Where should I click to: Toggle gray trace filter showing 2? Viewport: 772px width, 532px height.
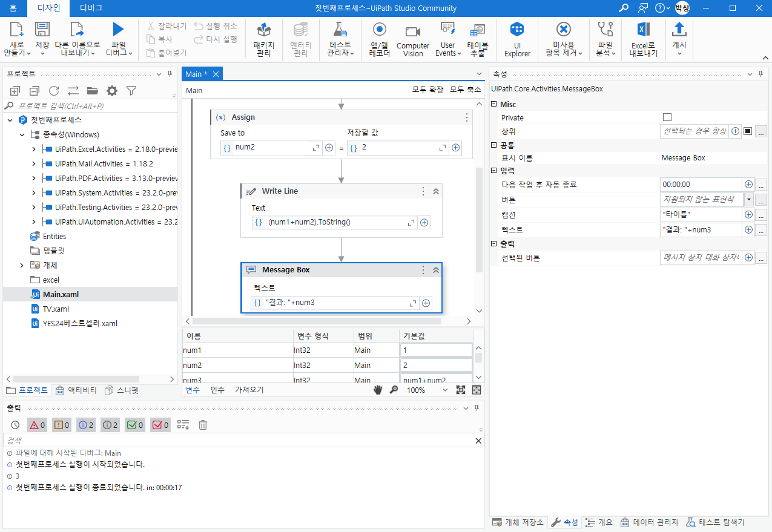coord(110,425)
